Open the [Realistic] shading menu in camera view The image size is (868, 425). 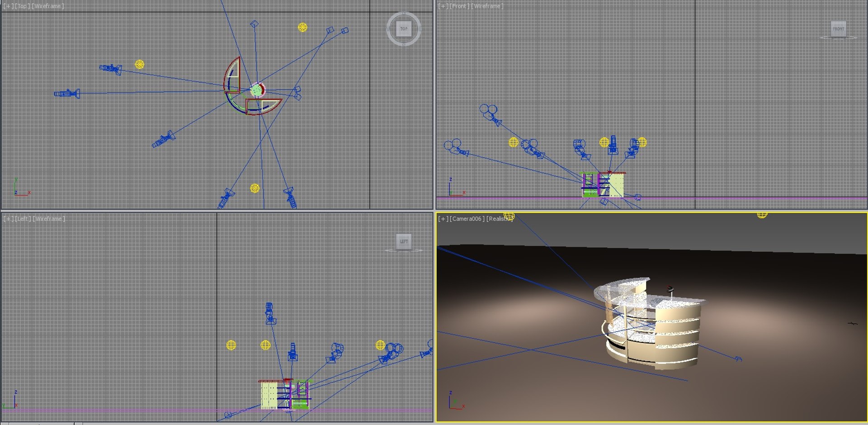coord(500,219)
